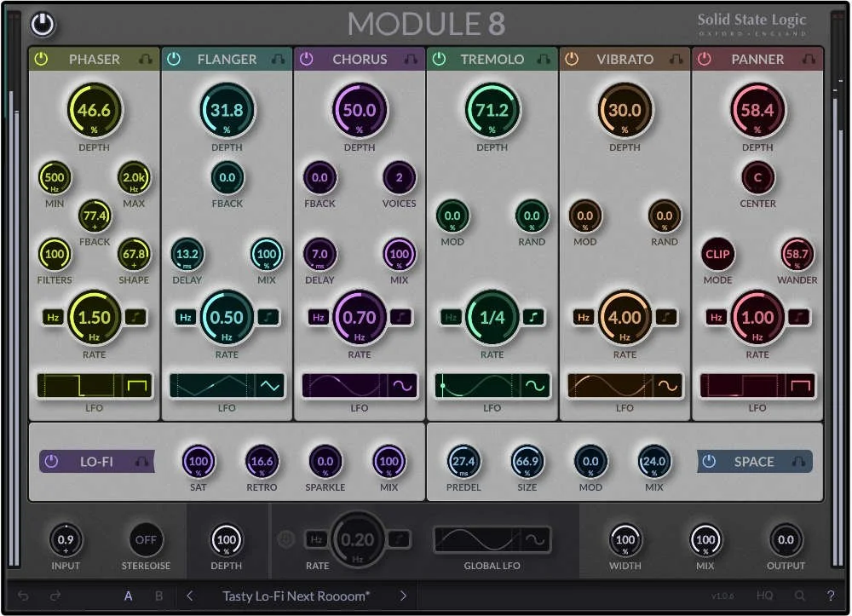Open help with the question mark

coord(830,596)
